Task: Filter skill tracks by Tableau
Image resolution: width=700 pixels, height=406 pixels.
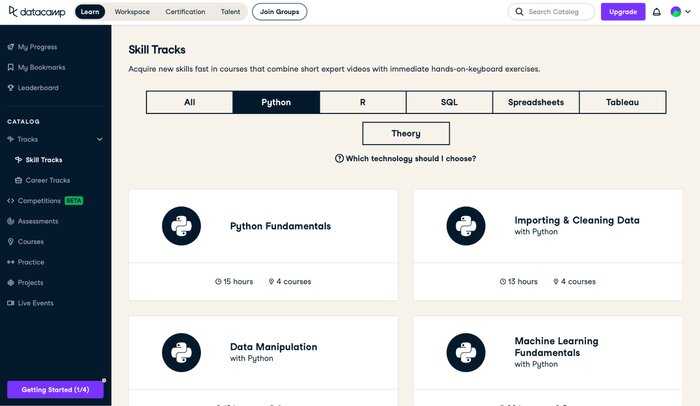Action: pos(622,102)
